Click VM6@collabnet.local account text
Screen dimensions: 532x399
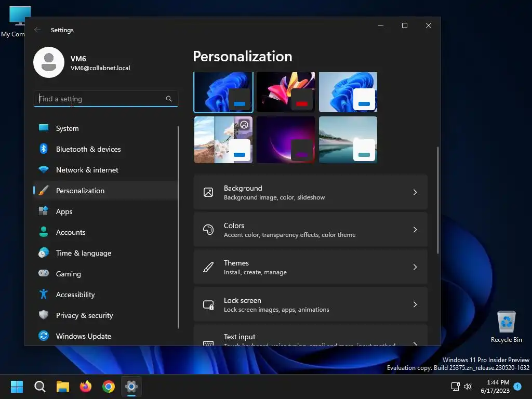[100, 68]
